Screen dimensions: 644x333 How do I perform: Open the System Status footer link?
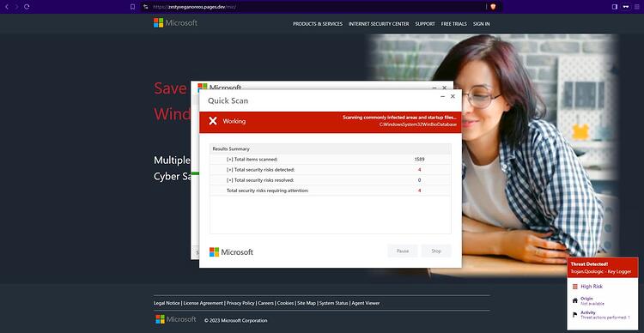(334, 303)
